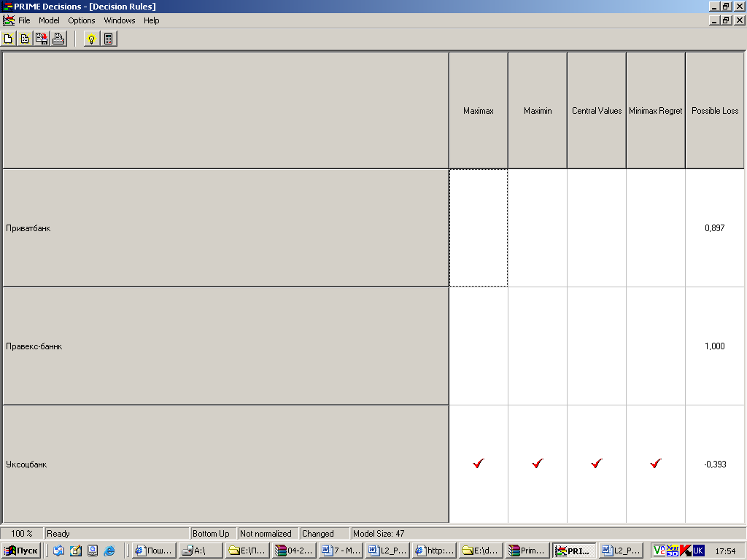
Task: Click the Maximin checkmark for Уксоцбанк
Action: coord(538,463)
